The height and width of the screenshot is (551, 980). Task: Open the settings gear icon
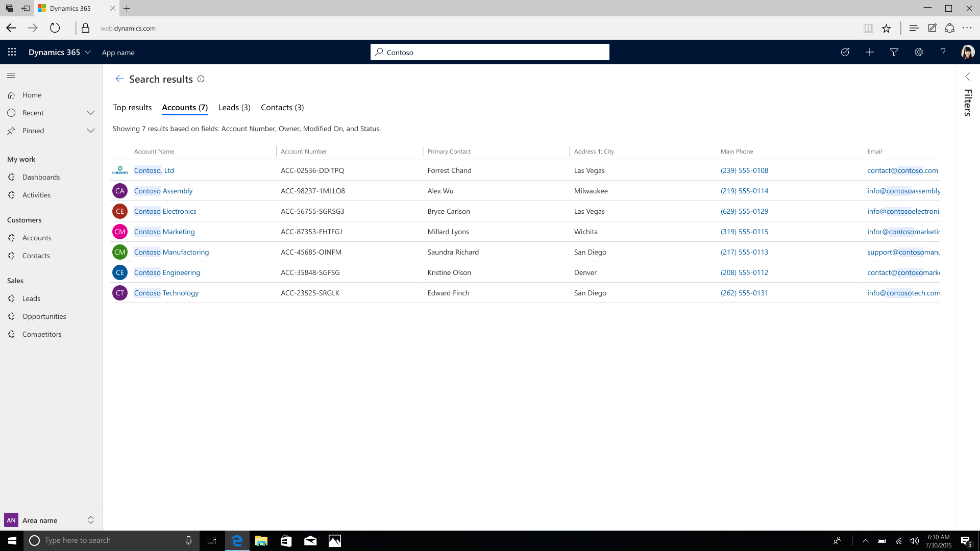918,52
